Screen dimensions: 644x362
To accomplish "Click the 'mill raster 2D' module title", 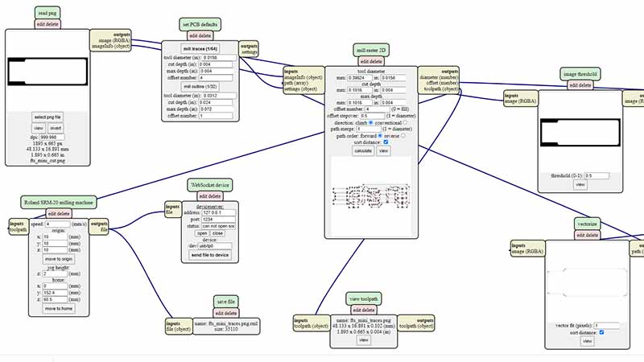I will 371,50.
